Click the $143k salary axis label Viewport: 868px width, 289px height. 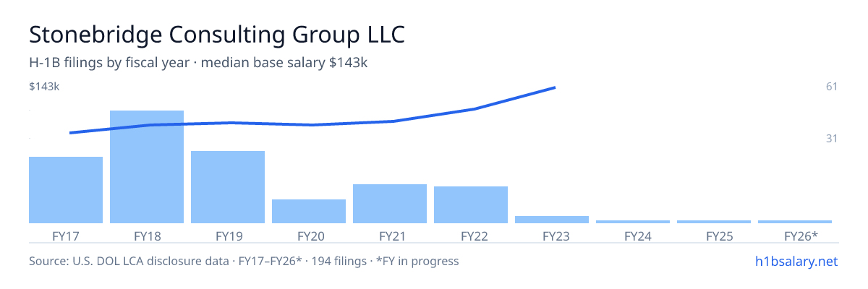pos(44,87)
